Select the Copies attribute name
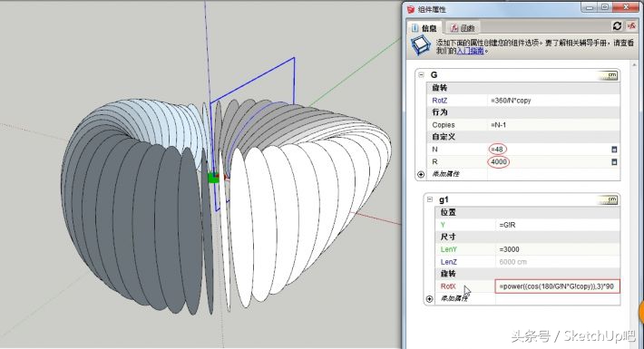This screenshot has height=349, width=644. (444, 125)
